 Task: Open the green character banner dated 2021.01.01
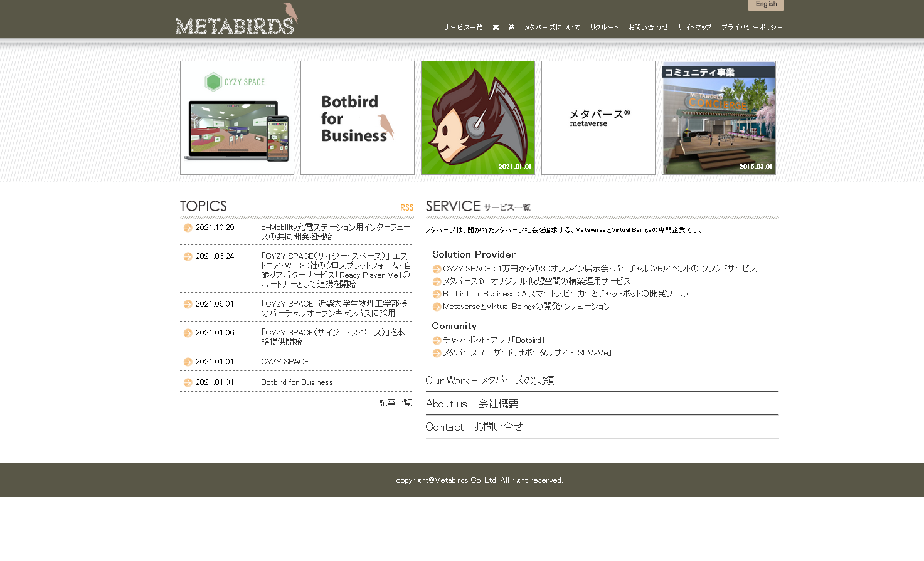click(478, 118)
